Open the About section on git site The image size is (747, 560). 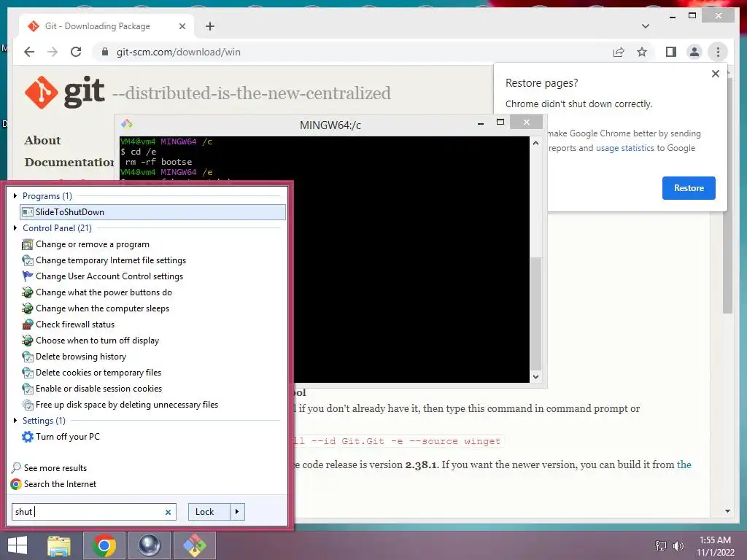[x=42, y=141]
